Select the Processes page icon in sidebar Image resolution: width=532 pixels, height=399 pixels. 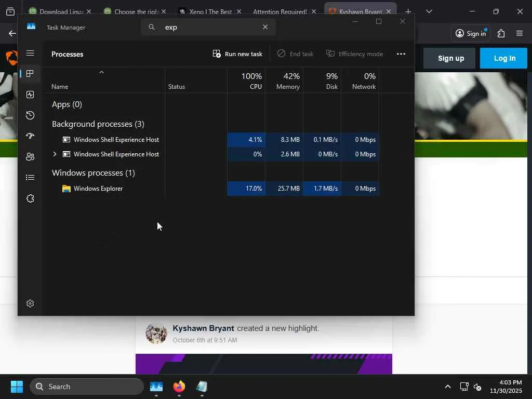pyautogui.click(x=30, y=74)
